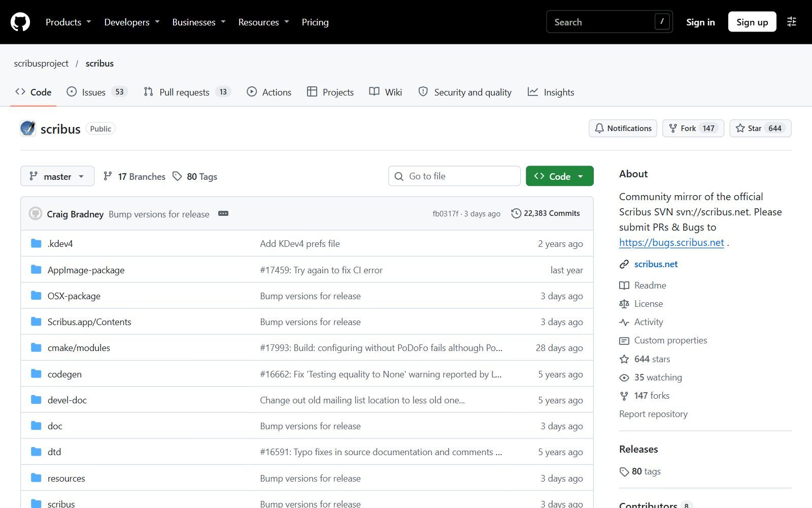
Task: Click the Custom properties note icon
Action: point(624,340)
